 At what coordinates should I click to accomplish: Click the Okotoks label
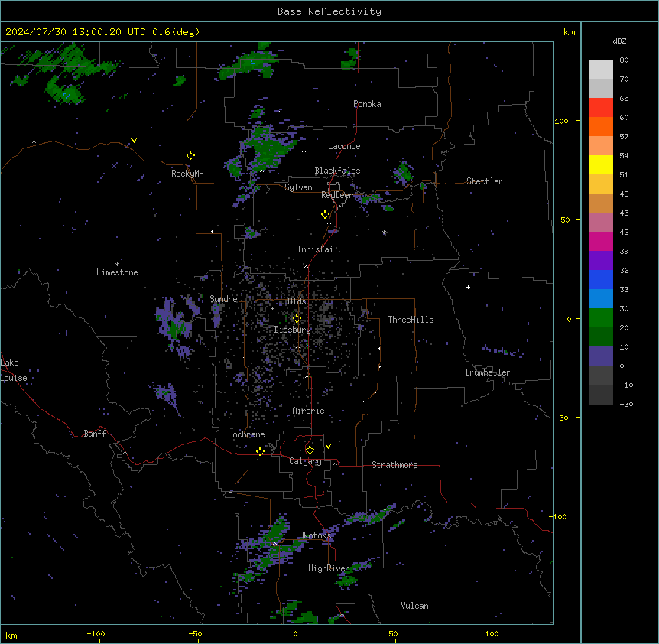click(x=315, y=535)
